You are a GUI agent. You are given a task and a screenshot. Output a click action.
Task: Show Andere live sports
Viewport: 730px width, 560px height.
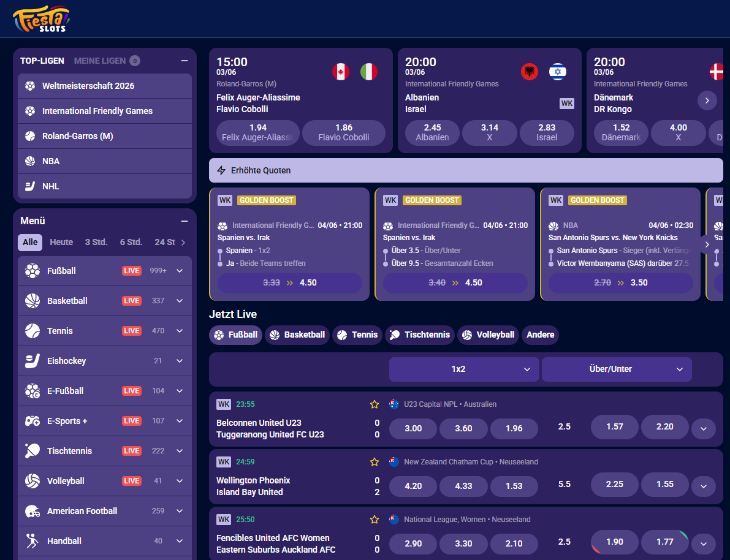click(x=540, y=335)
